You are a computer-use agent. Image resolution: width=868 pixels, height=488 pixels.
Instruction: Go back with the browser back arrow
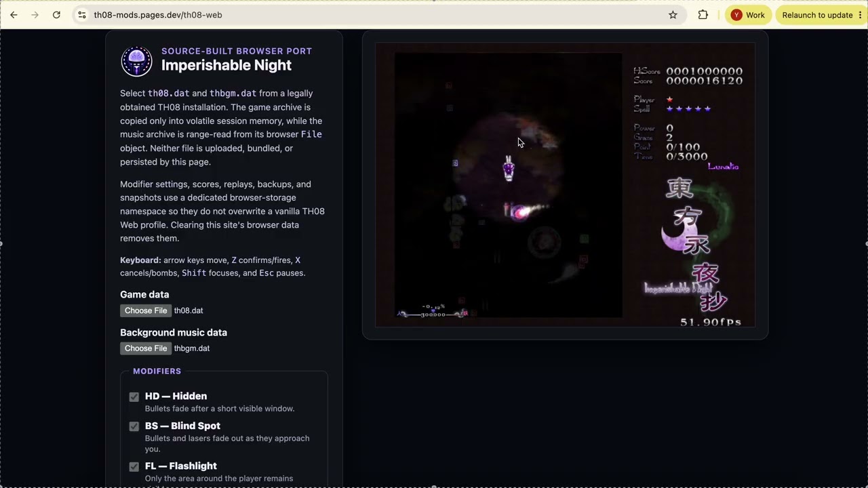[14, 15]
